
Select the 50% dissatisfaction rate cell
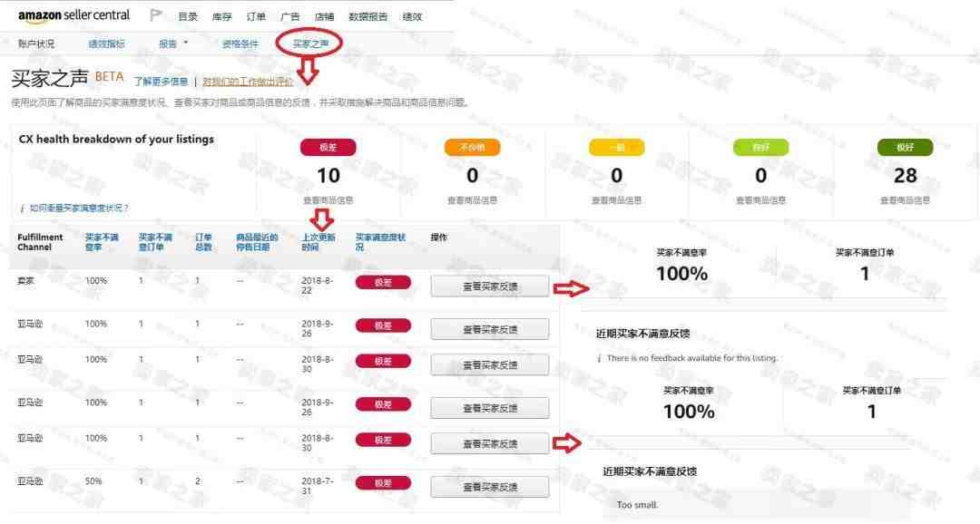click(x=93, y=481)
